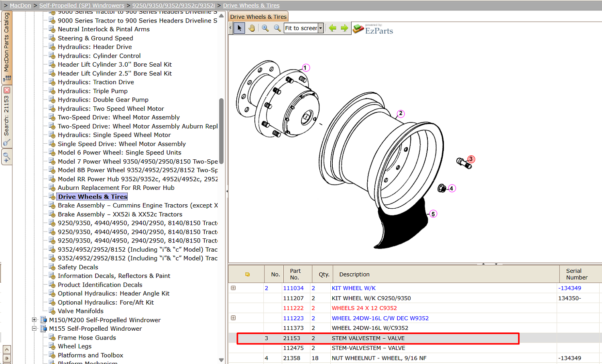This screenshot has width=602, height=364.
Task: Sort parts table by Description header
Action: [354, 275]
